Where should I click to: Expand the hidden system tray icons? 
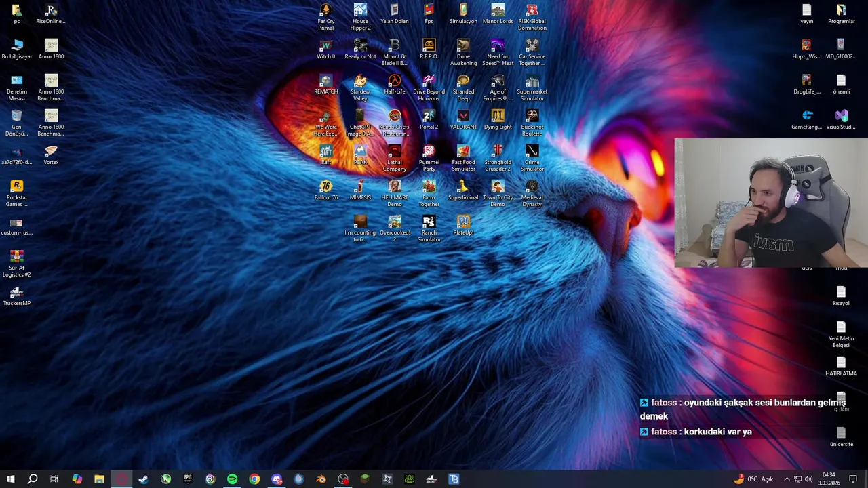tap(787, 479)
